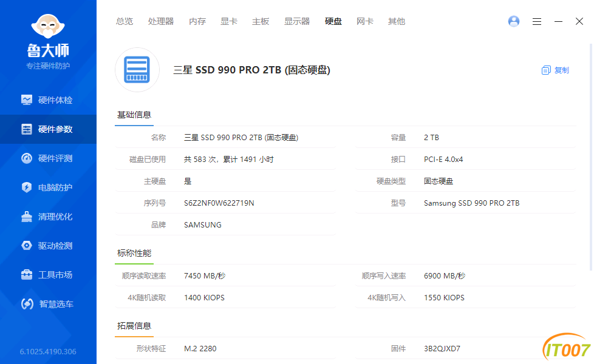The width and height of the screenshot is (594, 364).
Task: Switch to 主板 motherboard tab
Action: [261, 22]
